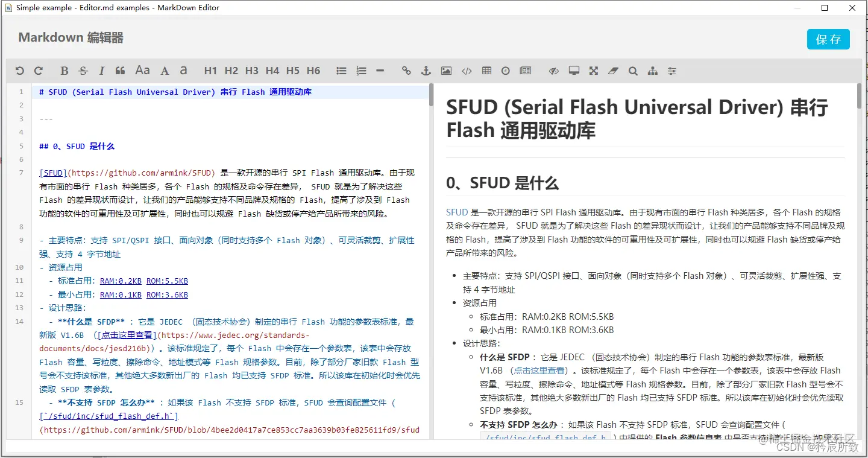Click '设计思路:' bullet in preview
The image size is (868, 458).
pyautogui.click(x=482, y=343)
